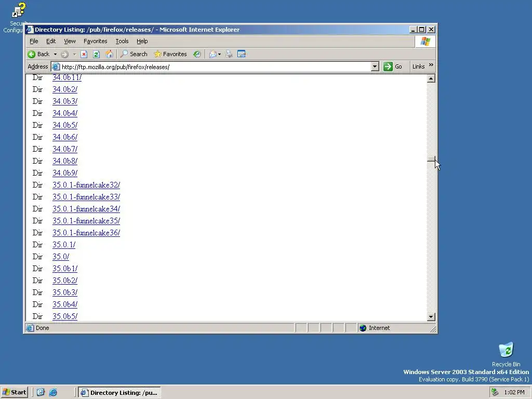The image size is (532, 399).
Task: Open the 35.0.1-funnelcake34/ link
Action: click(86, 209)
